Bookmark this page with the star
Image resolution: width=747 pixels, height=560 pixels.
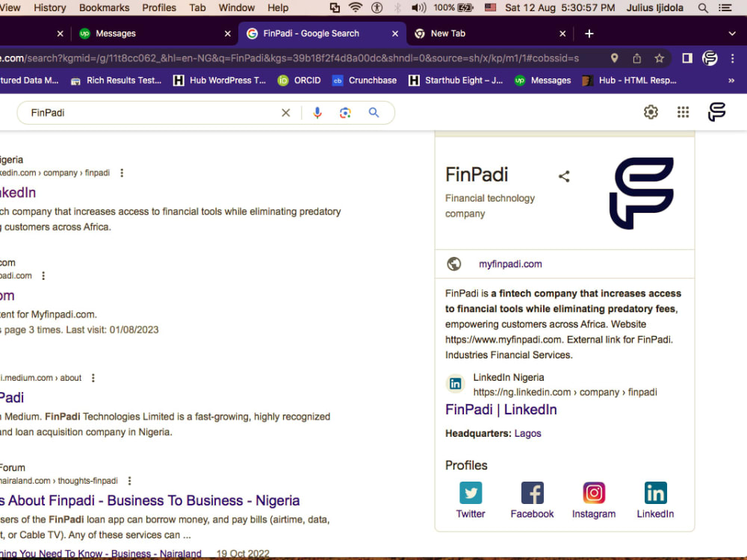tap(660, 58)
